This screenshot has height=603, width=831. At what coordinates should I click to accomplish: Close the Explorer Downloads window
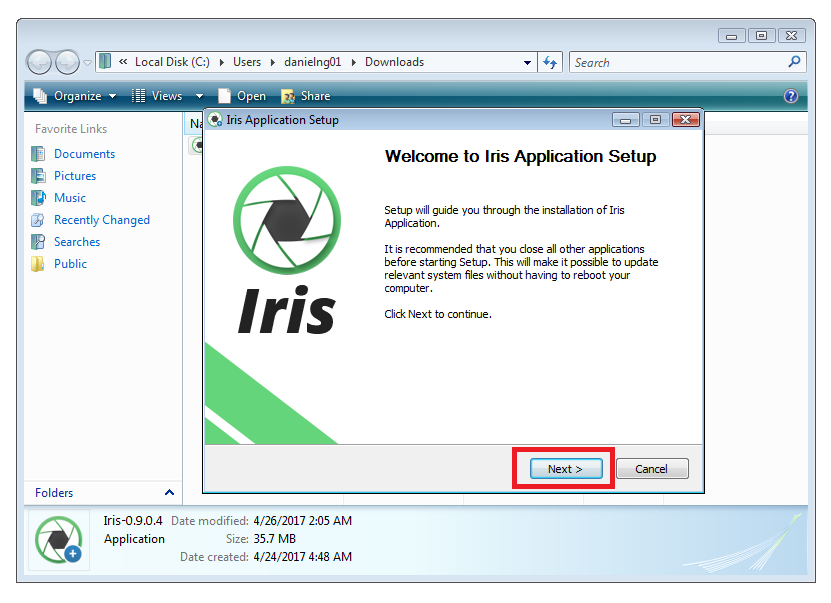792,36
